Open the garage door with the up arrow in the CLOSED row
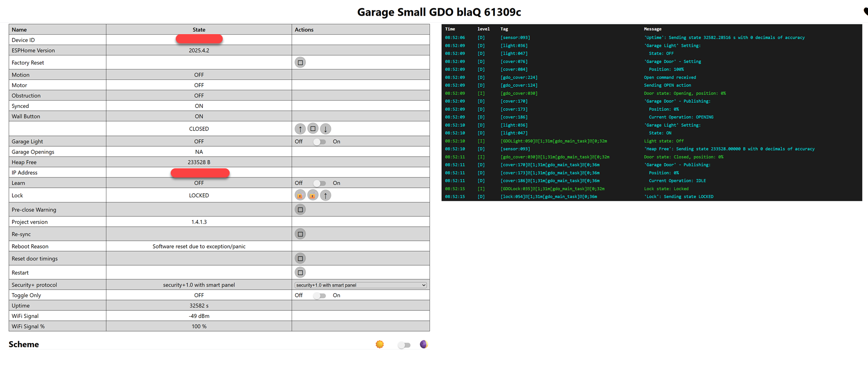The image size is (868, 367). tap(300, 129)
